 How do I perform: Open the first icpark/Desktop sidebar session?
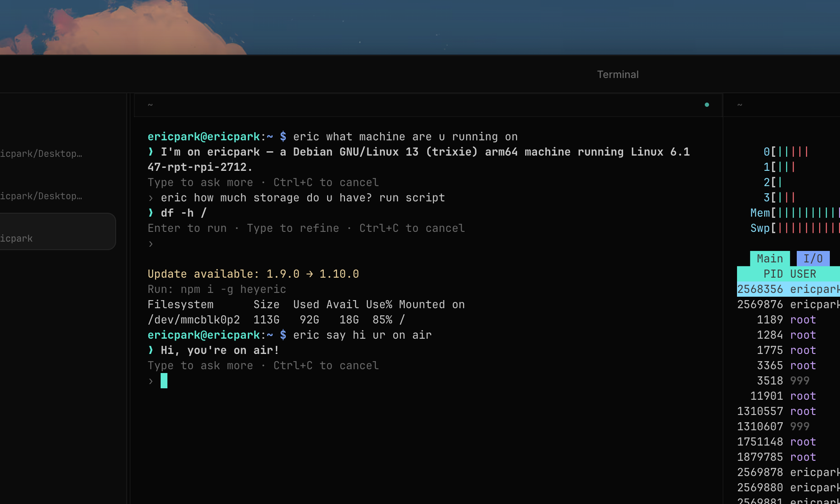pyautogui.click(x=41, y=153)
